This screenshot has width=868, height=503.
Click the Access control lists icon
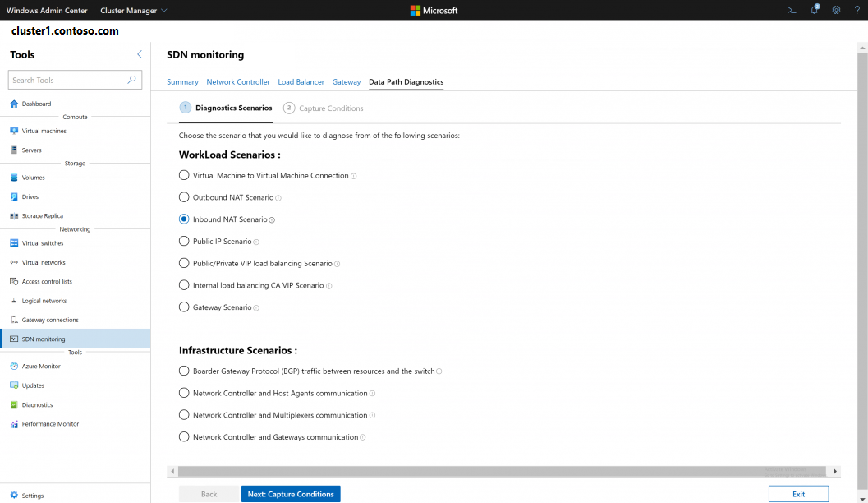pos(14,281)
